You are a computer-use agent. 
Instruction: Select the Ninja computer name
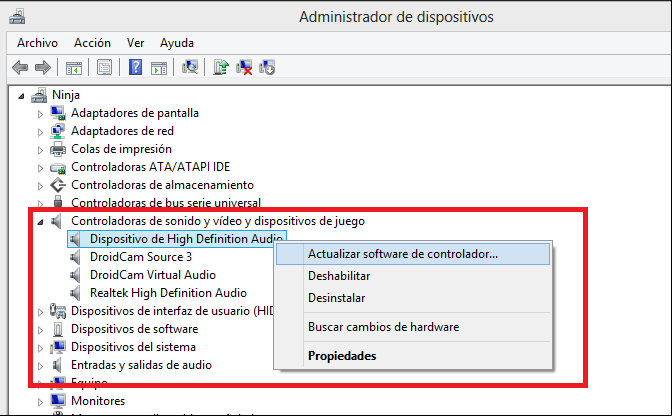[x=66, y=95]
